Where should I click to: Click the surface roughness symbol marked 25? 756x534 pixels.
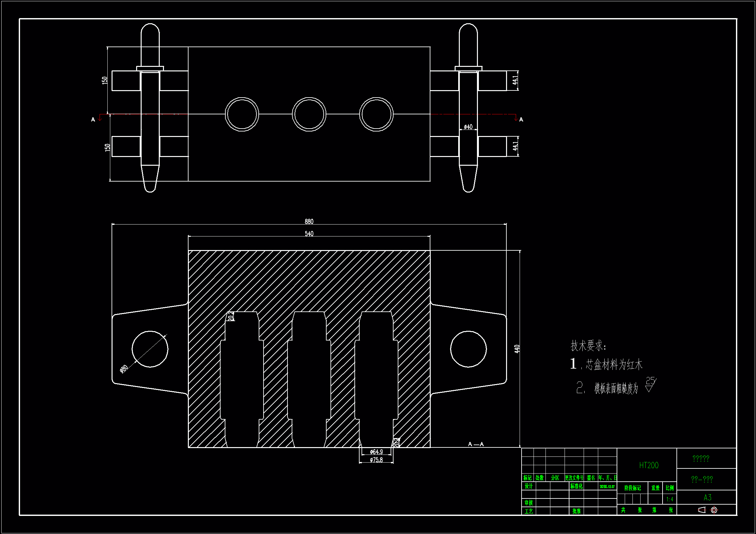650,385
